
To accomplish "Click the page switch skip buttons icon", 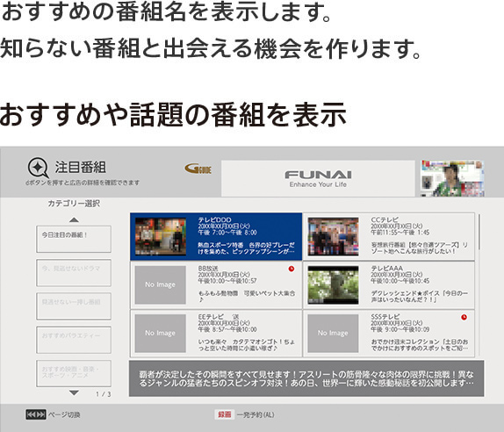I will coord(36,414).
